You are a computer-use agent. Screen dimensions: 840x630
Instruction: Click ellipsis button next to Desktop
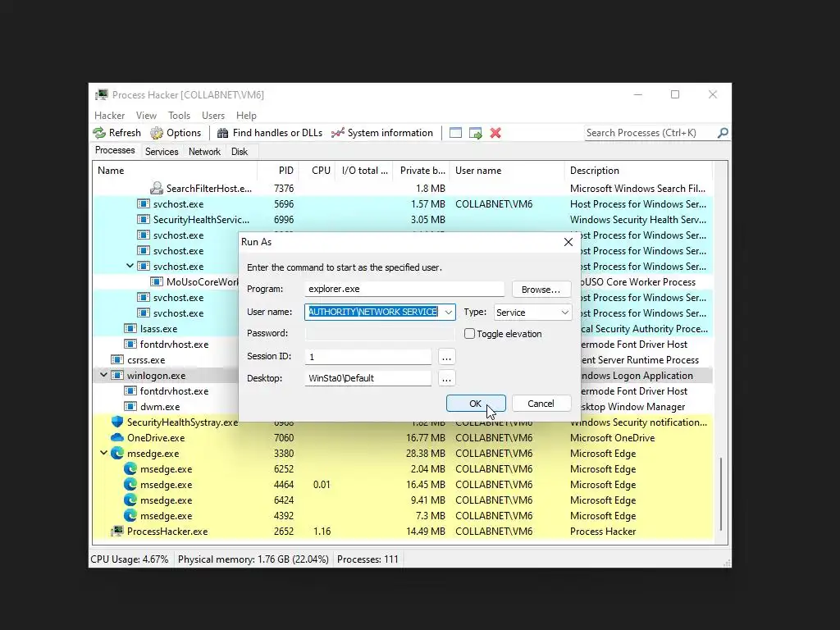(446, 378)
